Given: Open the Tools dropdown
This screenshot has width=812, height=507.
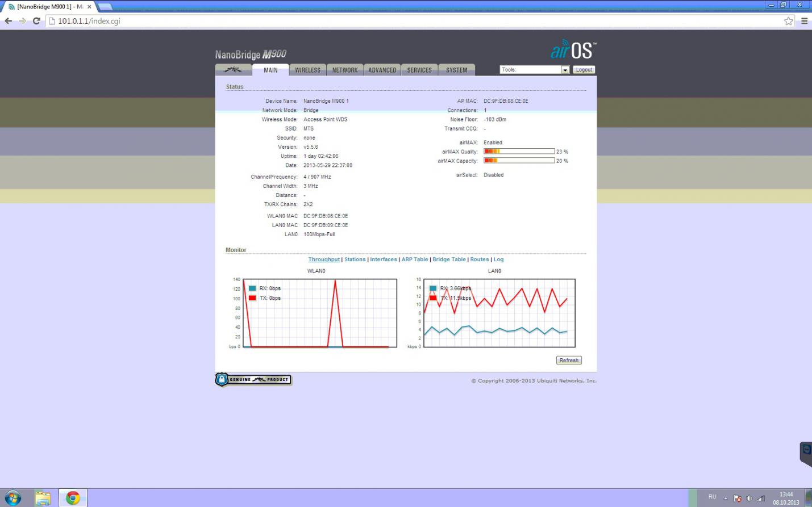Looking at the screenshot, I should click(534, 70).
